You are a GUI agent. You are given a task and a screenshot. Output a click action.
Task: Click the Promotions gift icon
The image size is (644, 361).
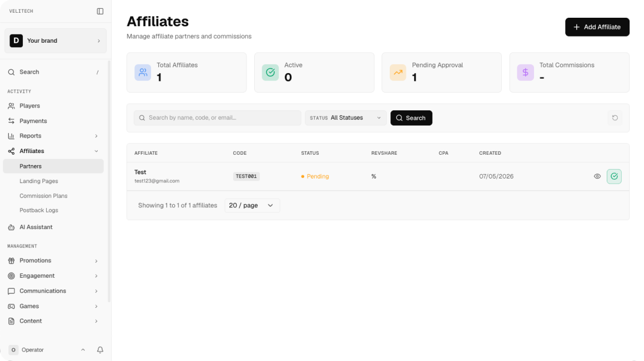[11, 261]
